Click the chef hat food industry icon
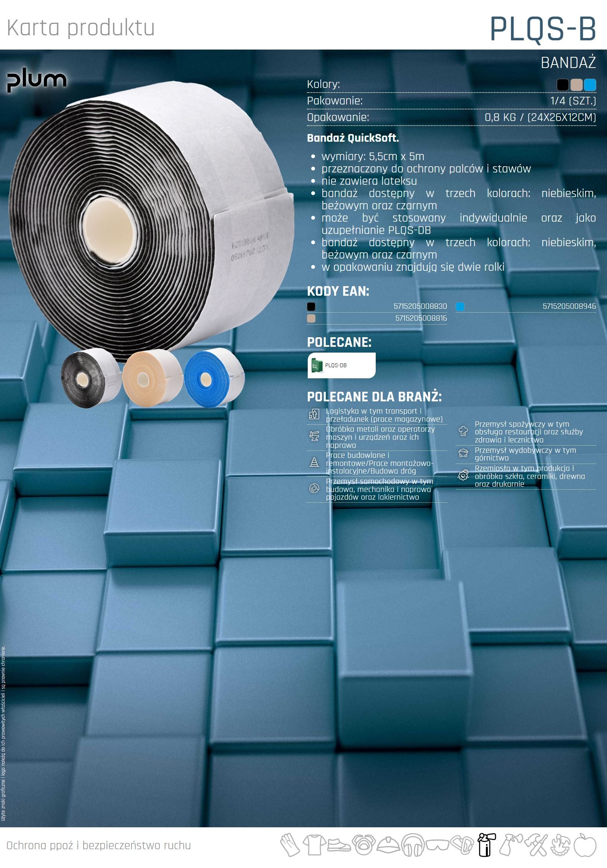 coord(463,431)
